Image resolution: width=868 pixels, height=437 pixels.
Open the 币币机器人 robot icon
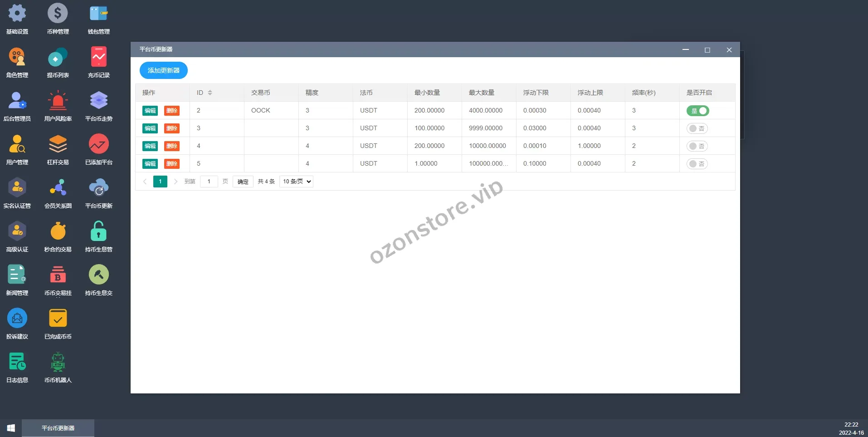[x=58, y=362]
